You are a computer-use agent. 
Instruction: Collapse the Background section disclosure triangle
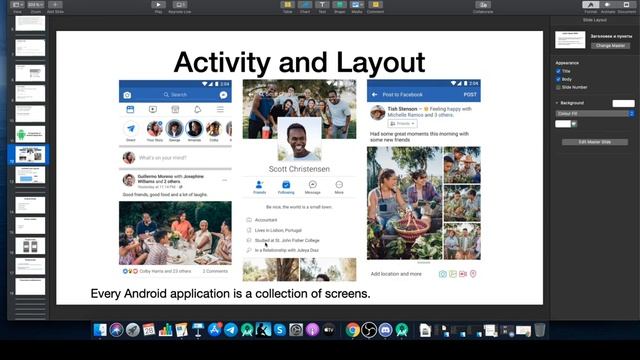pyautogui.click(x=557, y=103)
